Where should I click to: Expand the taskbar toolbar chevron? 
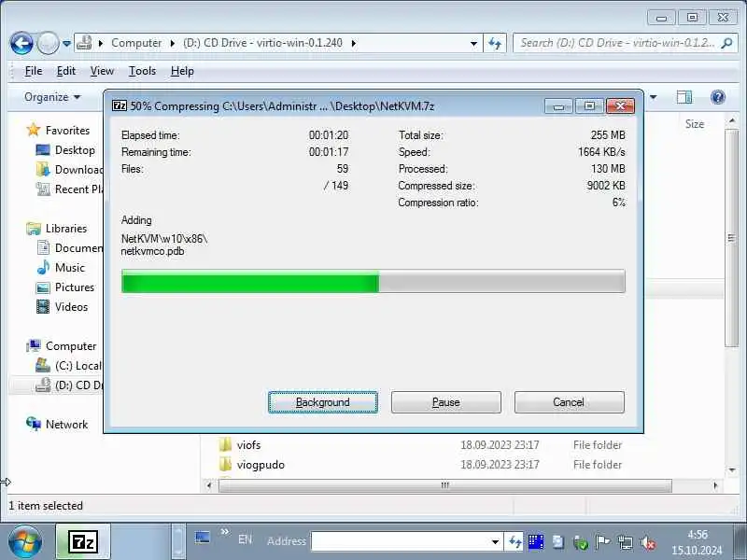(x=225, y=532)
